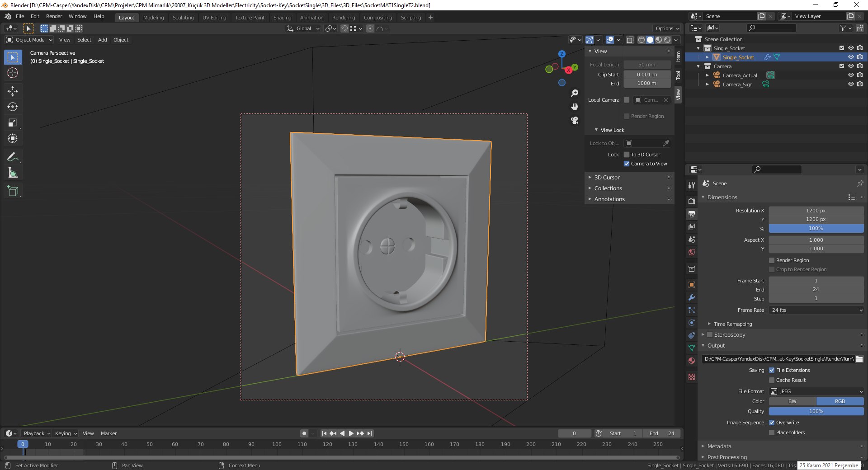Select Camera_Sign in outliner
Viewport: 868px width, 470px height.
click(x=737, y=85)
